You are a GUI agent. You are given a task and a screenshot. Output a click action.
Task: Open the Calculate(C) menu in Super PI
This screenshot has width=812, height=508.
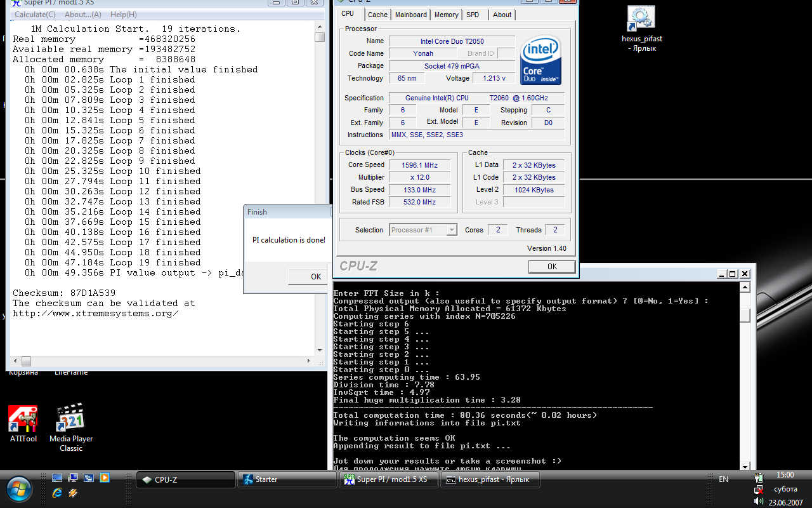coord(35,14)
